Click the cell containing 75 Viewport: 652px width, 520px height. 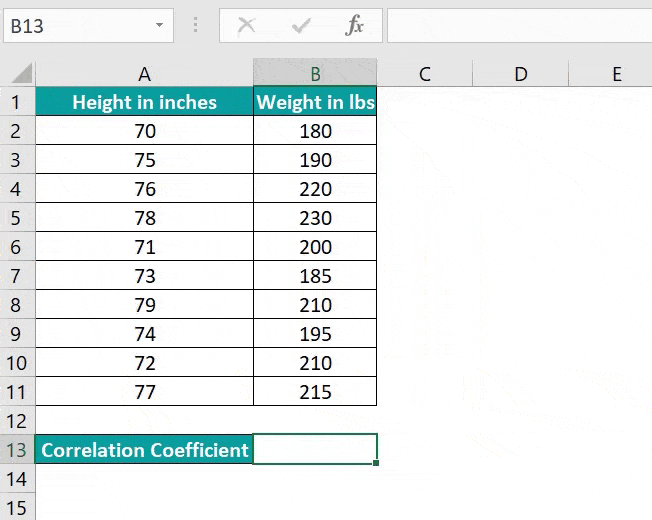coord(144,160)
